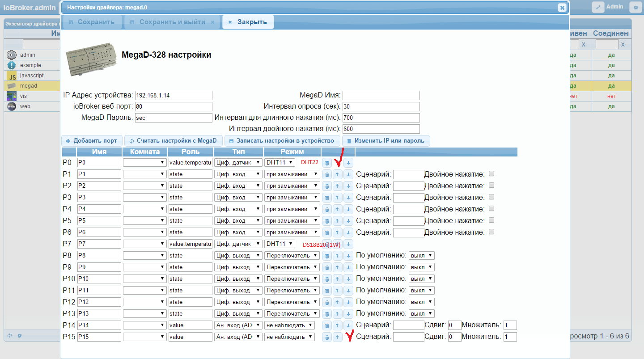Trash the P8 port row
This screenshot has height=359, width=644.
327,255
